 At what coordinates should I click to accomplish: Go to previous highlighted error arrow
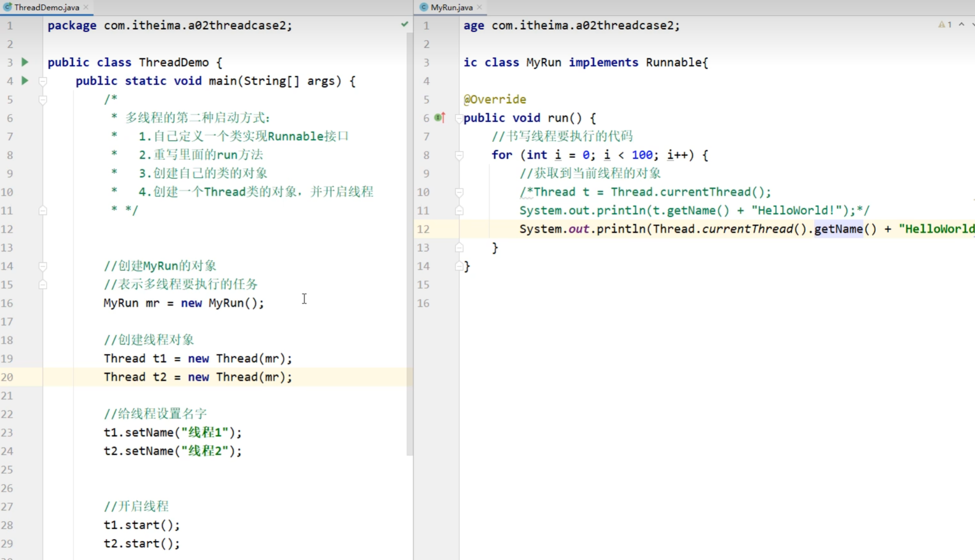(x=961, y=24)
